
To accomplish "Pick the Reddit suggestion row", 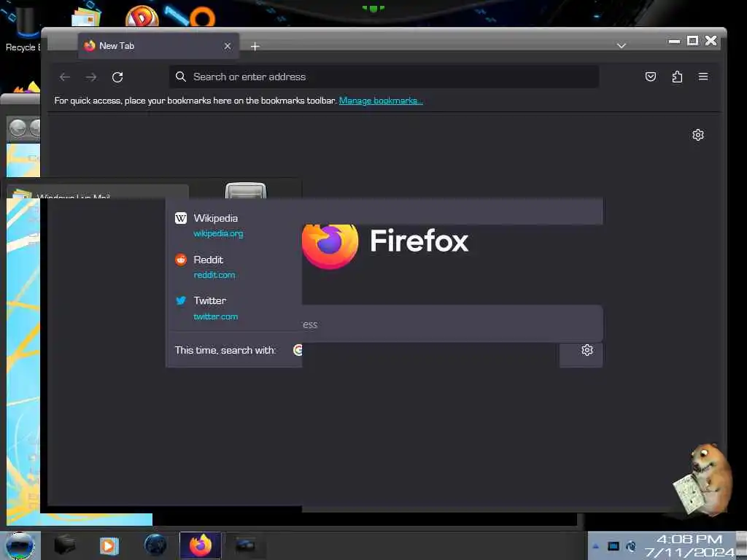I will [x=234, y=267].
